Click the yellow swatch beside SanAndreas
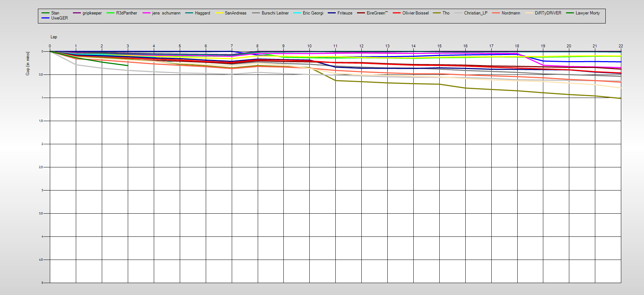Viewport: 644px width, 295px height. click(x=219, y=13)
